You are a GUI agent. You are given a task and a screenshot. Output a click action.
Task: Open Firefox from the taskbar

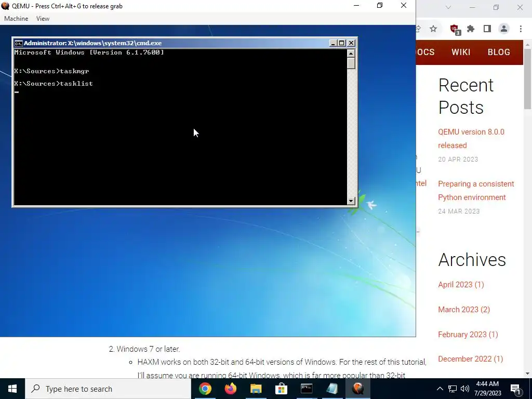[x=230, y=389]
